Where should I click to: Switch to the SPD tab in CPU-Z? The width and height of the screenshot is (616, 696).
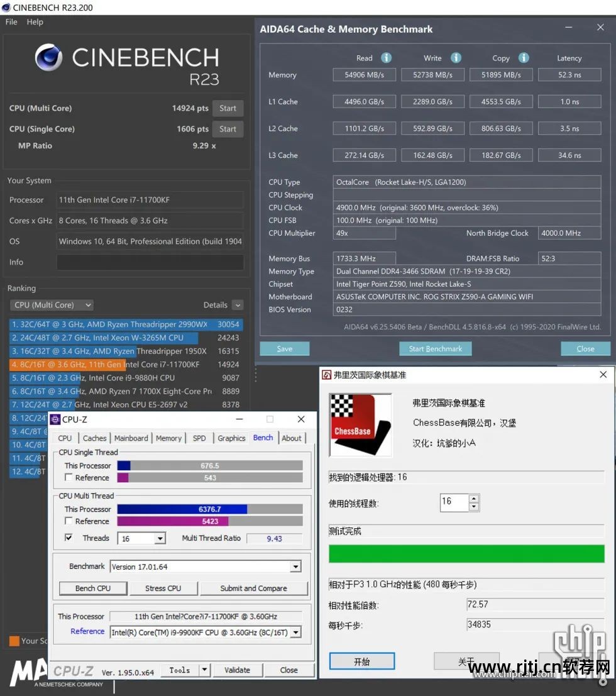tap(199, 438)
